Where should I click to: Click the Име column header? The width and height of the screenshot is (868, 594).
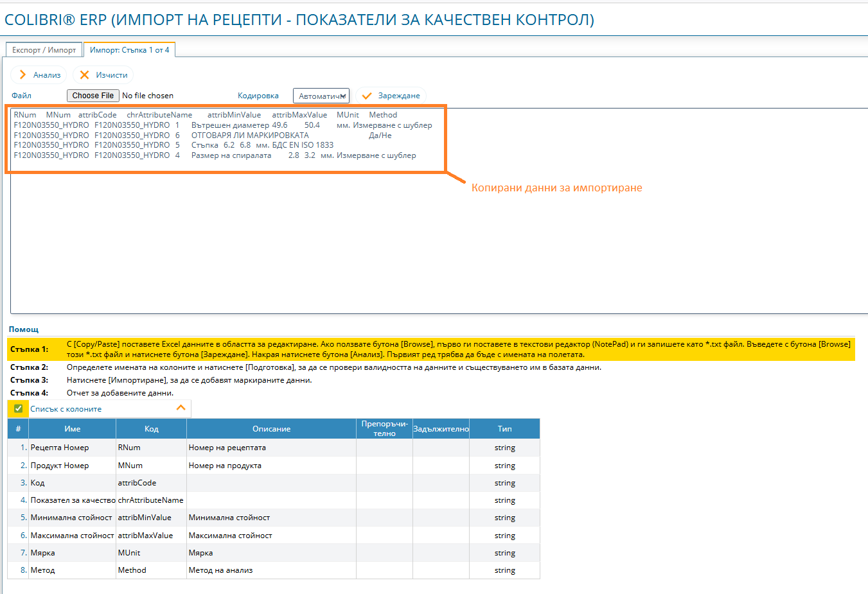(x=73, y=428)
